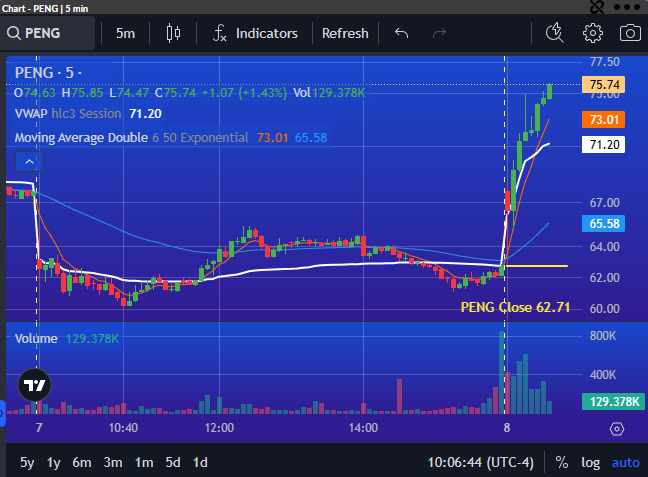Open time axis settings hexagon icon
This screenshot has width=648, height=477.
point(617,429)
